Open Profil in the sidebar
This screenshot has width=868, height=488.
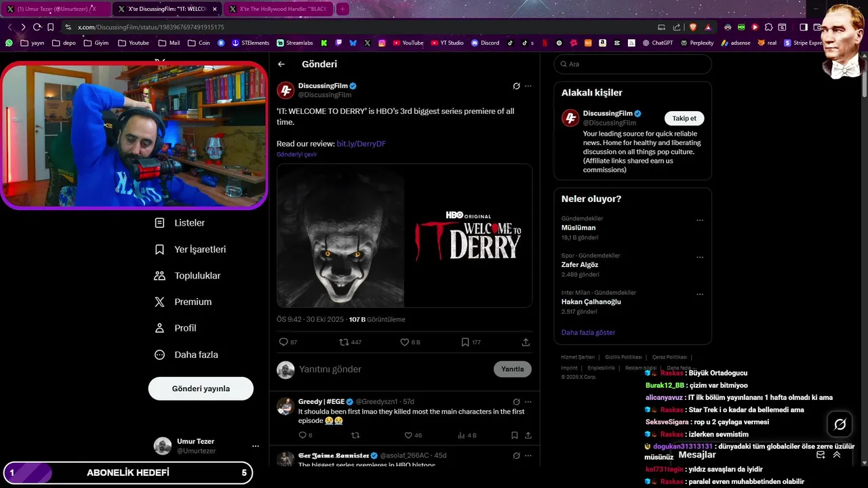(175, 328)
